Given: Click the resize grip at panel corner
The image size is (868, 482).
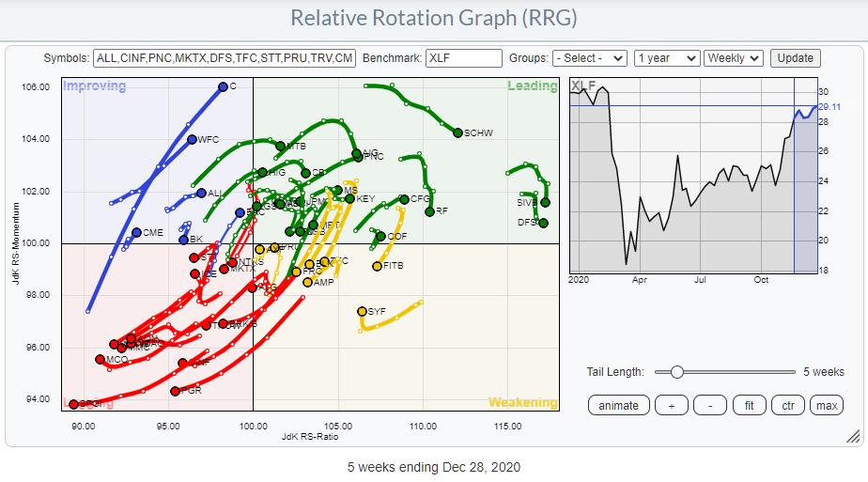Looking at the screenshot, I should 853,436.
